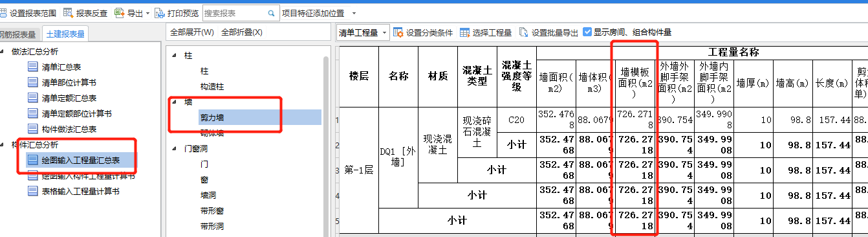The height and width of the screenshot is (237, 868).
Task: Click the 墙面积(m2) column header
Action: click(556, 83)
